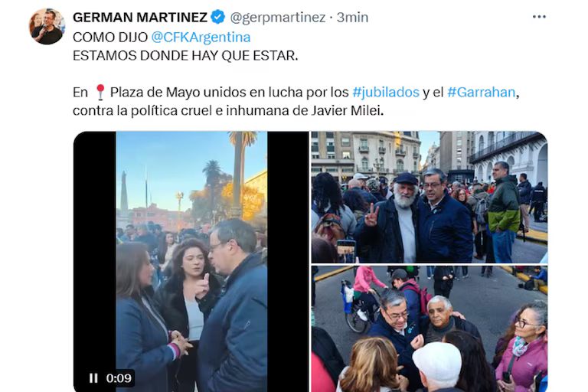The height and width of the screenshot is (392, 588).
Task: Open photo of bearded man making peace sign
Action: pyautogui.click(x=430, y=197)
